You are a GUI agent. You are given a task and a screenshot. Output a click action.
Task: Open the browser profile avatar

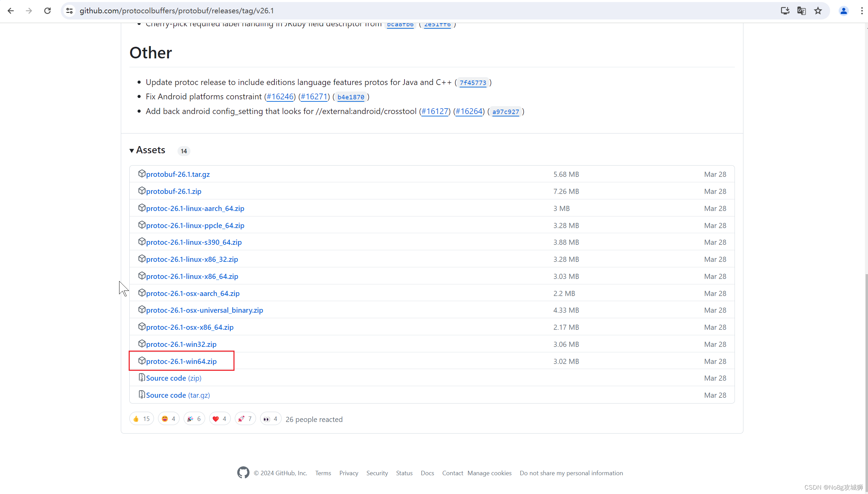click(x=843, y=11)
